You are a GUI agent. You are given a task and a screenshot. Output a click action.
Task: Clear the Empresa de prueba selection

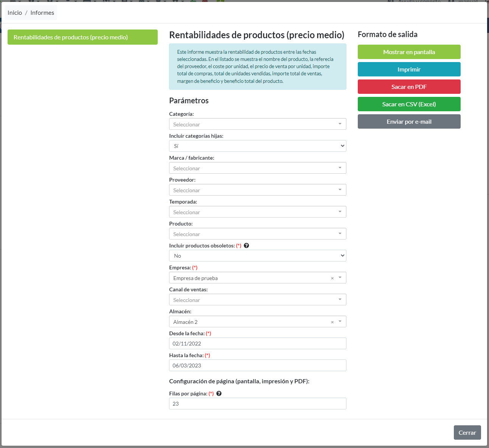332,278
